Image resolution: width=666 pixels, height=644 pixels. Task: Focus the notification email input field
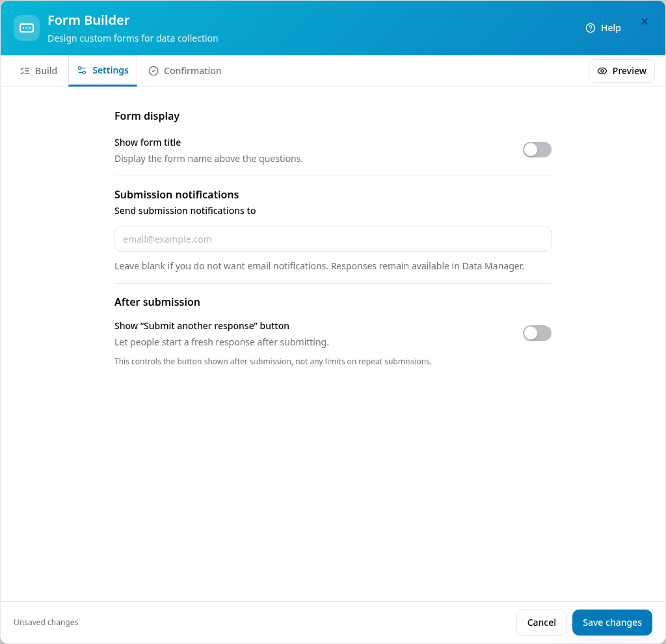[332, 239]
